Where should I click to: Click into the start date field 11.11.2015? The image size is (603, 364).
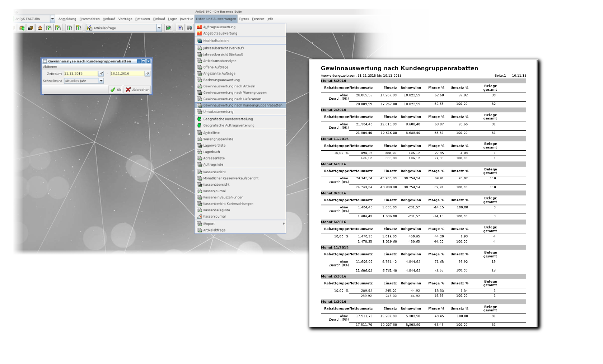[x=80, y=74]
